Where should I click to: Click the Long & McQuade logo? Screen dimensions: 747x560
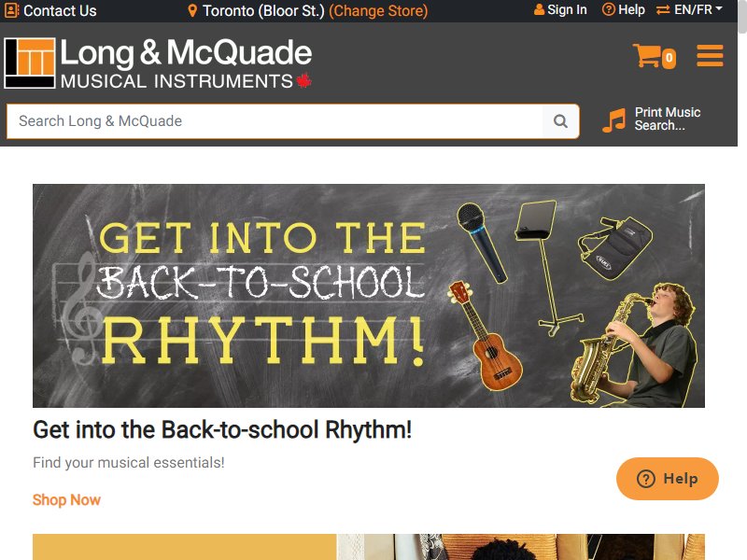[x=158, y=63]
